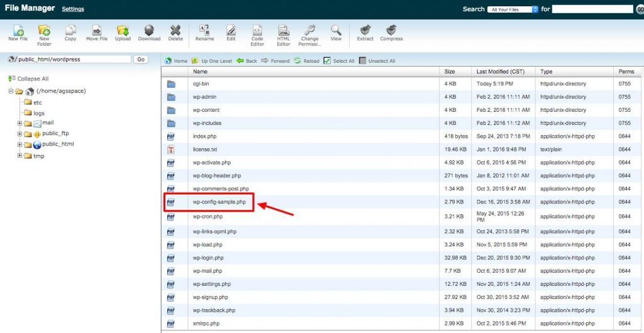Sort by Size column header
This screenshot has width=644, height=333.
click(x=449, y=72)
